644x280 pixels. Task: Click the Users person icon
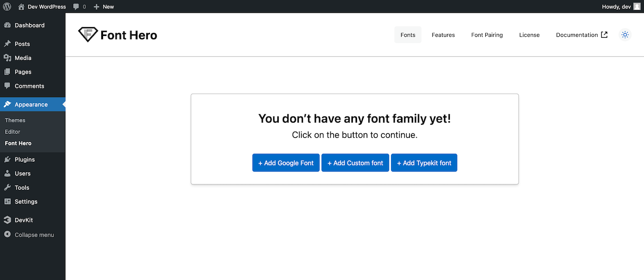point(7,174)
